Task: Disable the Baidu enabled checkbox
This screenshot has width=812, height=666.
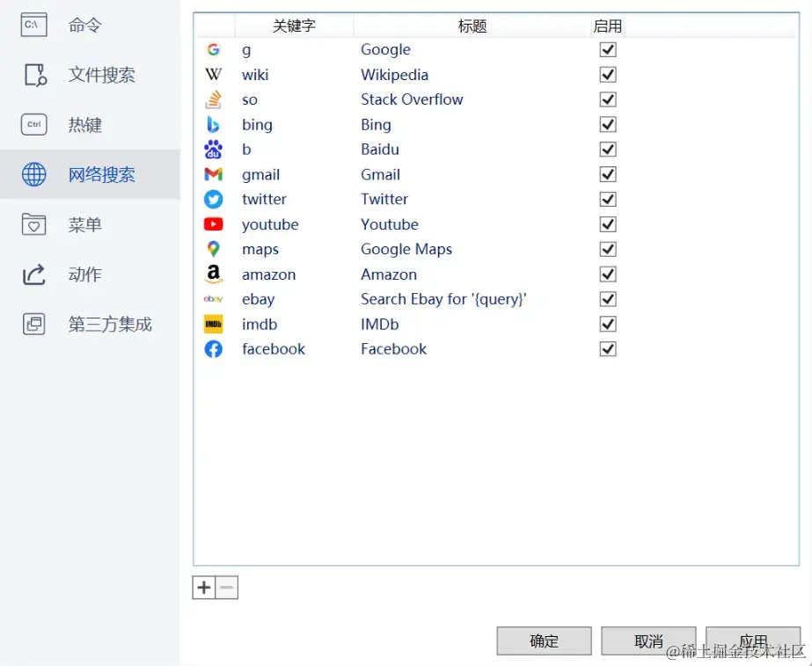Action: click(x=608, y=150)
